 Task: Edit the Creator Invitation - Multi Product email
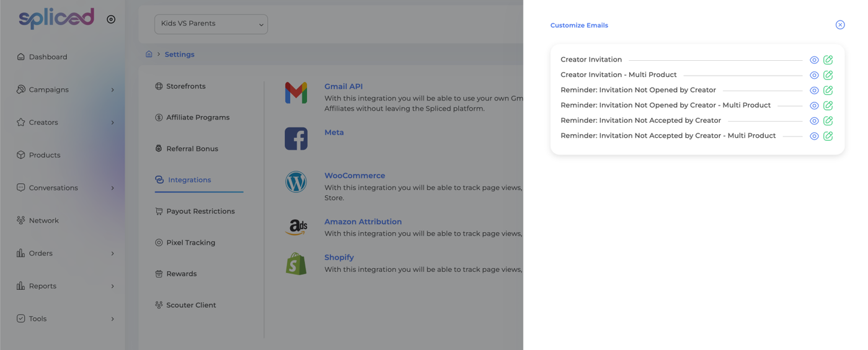point(828,75)
